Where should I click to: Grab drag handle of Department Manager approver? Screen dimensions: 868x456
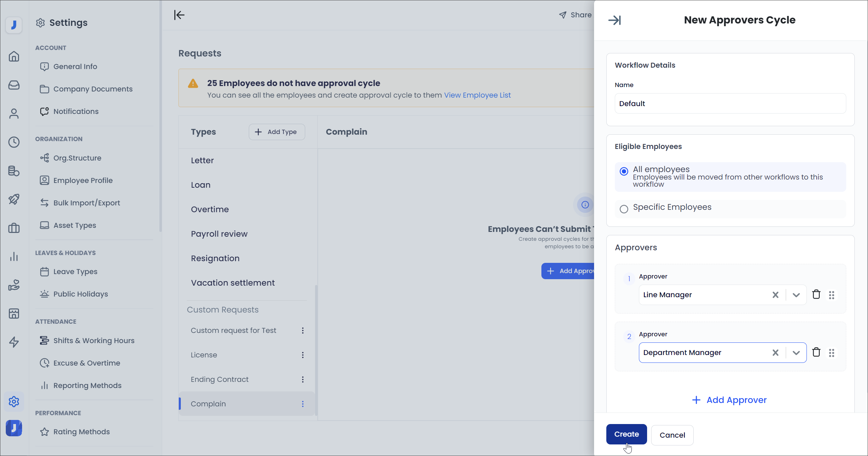(831, 353)
